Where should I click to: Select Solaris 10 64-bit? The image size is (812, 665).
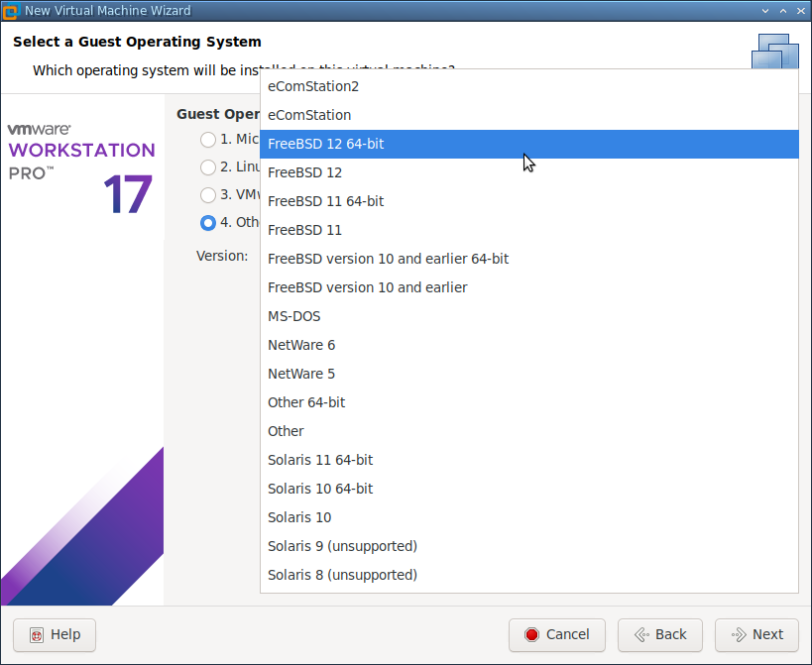(529, 489)
